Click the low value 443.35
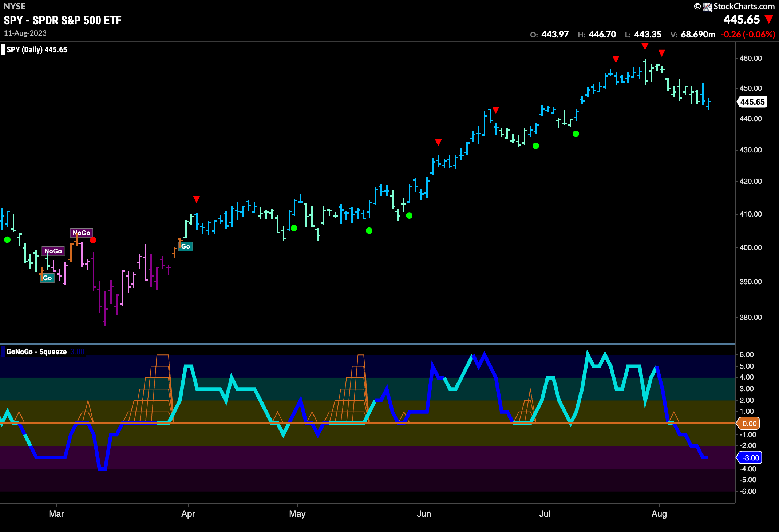 point(648,35)
